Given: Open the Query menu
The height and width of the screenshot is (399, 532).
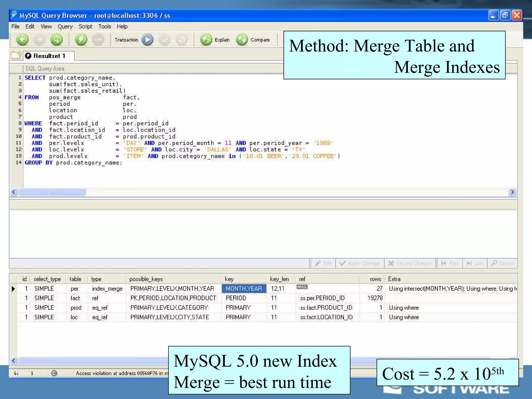Looking at the screenshot, I should click(65, 26).
